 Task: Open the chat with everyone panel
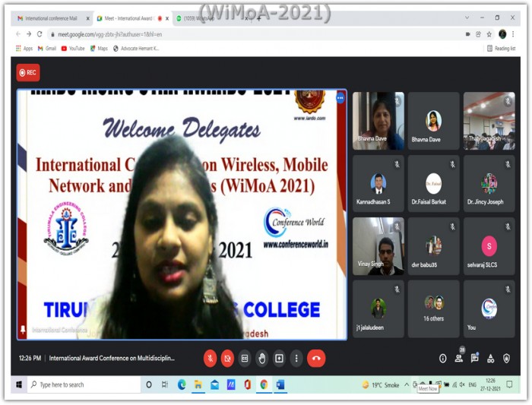click(x=474, y=358)
